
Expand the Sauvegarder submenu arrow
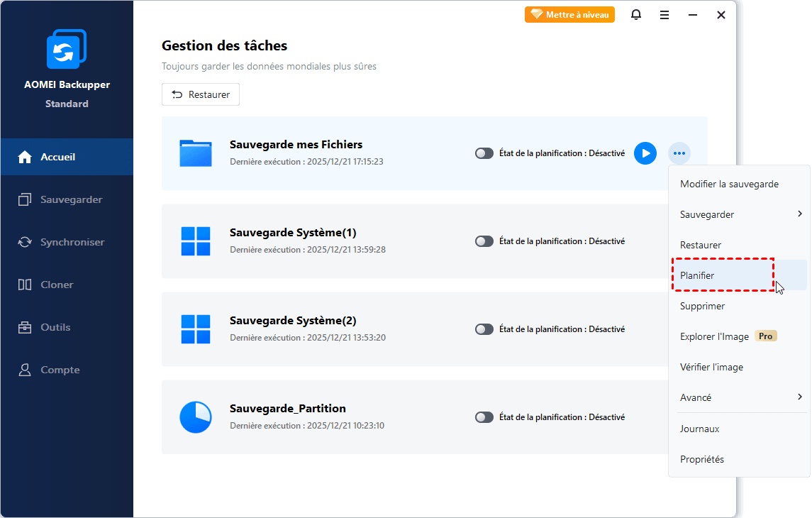[799, 214]
